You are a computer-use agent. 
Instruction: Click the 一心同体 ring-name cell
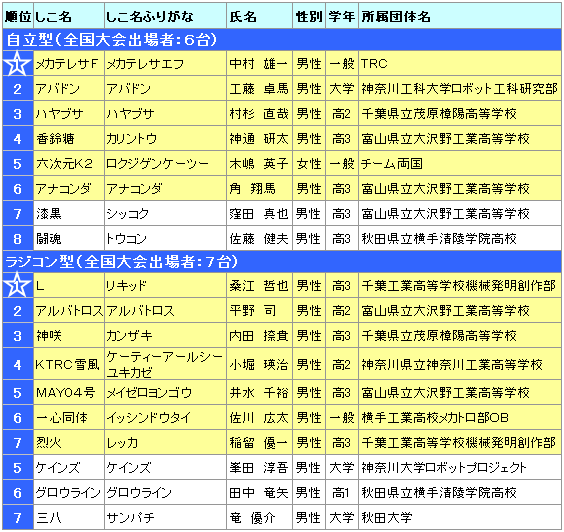pyautogui.click(x=68, y=417)
